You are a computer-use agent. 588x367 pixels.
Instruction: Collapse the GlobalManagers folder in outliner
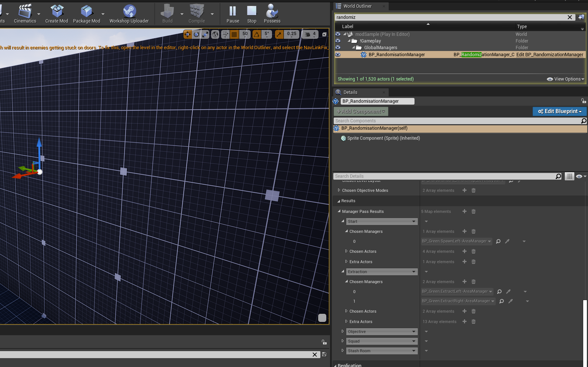pyautogui.click(x=354, y=47)
